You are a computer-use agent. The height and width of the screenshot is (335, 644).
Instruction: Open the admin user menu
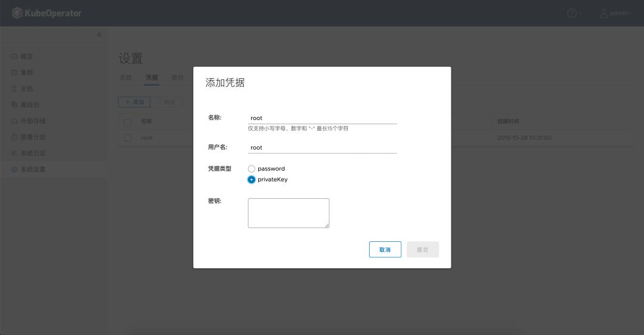[616, 13]
